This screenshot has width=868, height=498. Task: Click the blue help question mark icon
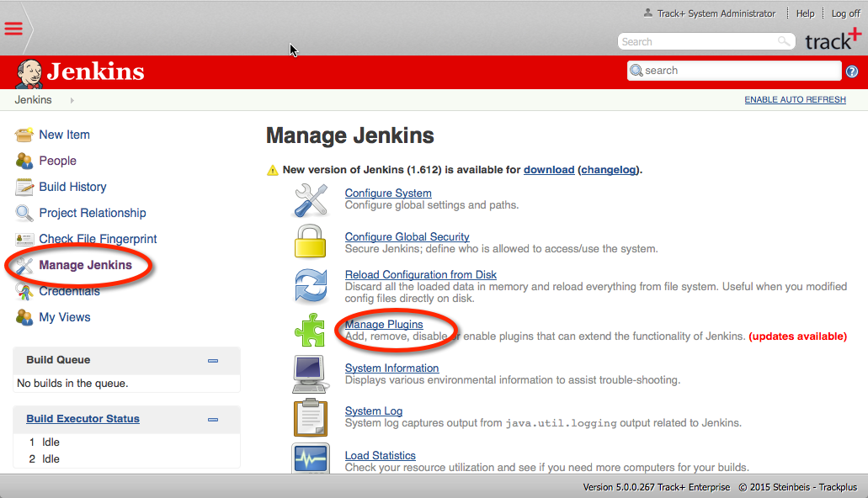(851, 71)
